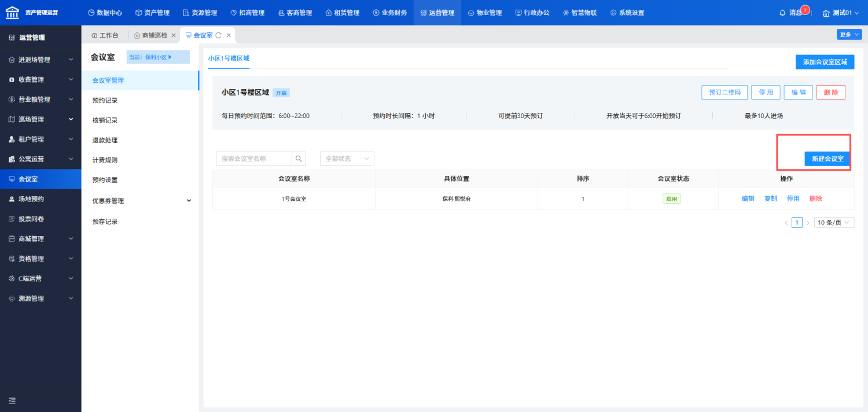Open 资产管理 top menu
This screenshot has width=868, height=412.
point(152,13)
